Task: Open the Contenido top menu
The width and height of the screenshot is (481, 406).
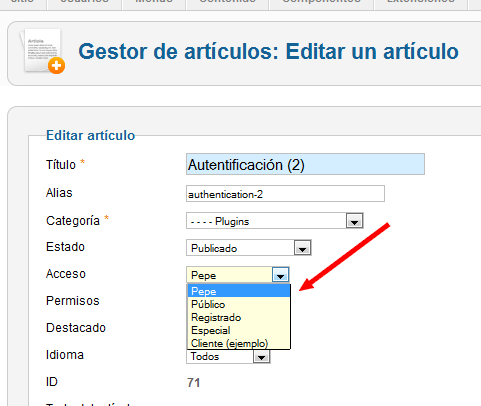Action: [x=227, y=3]
